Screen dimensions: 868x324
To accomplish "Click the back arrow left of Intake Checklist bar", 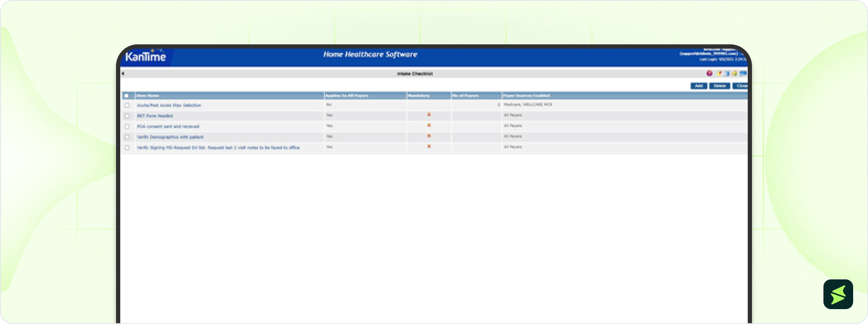I will (123, 74).
